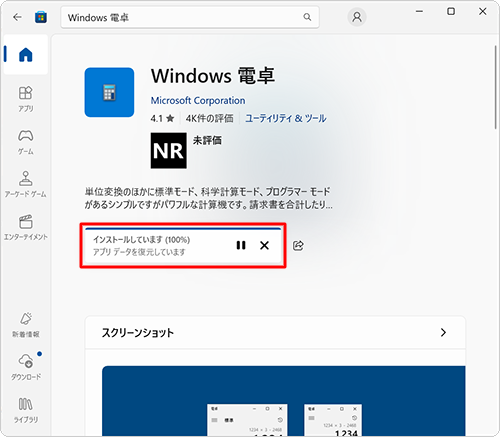Open the user account profile icon
Screen dimensions: 500x437
357,17
